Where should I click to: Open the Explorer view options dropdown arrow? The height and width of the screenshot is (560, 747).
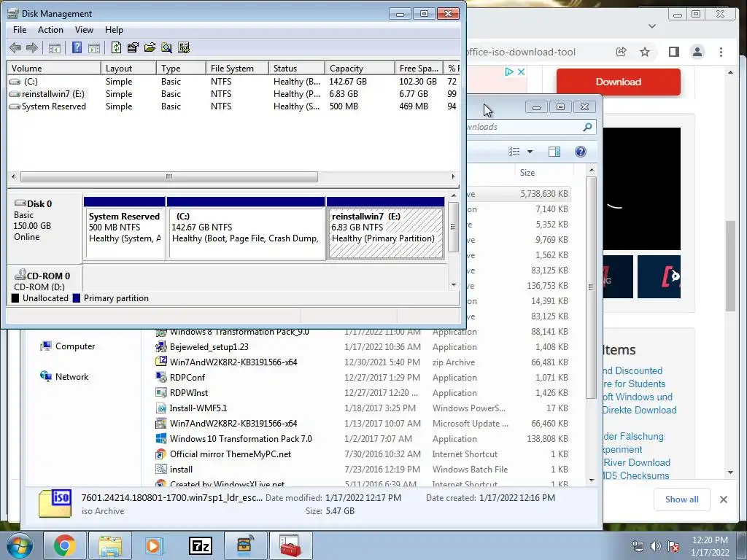click(x=530, y=152)
